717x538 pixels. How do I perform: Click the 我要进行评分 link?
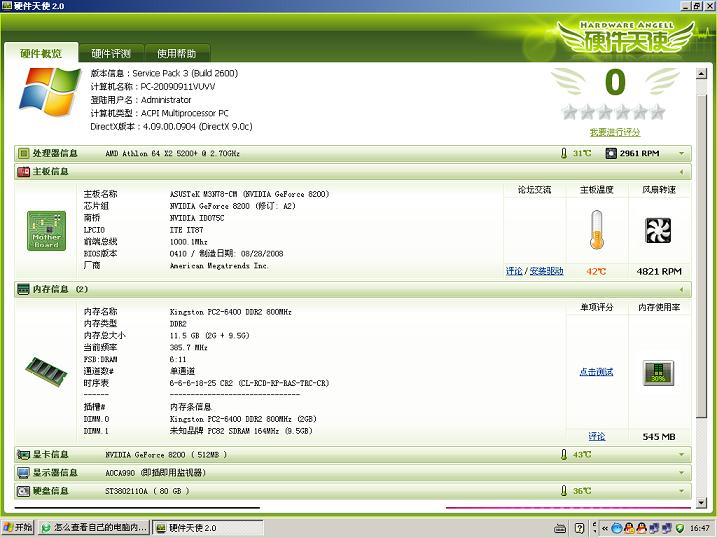point(615,132)
